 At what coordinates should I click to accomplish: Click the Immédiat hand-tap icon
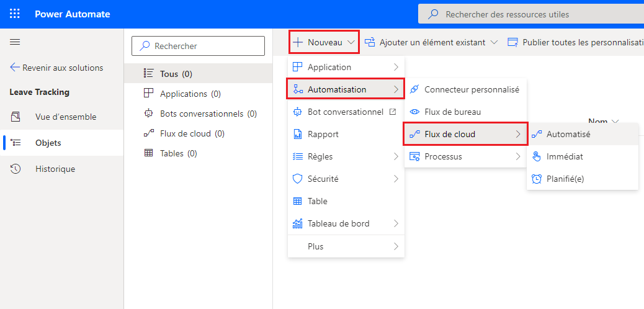[x=537, y=156]
